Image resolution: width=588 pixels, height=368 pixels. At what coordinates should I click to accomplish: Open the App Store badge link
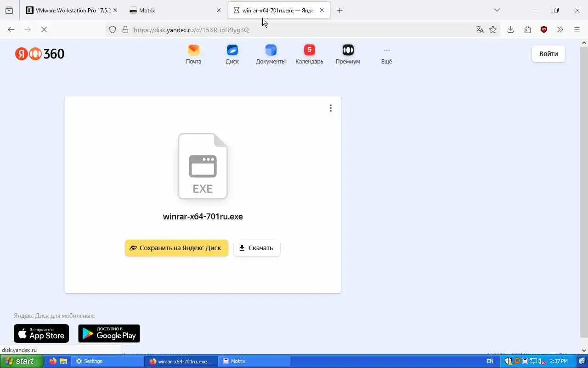coord(41,333)
